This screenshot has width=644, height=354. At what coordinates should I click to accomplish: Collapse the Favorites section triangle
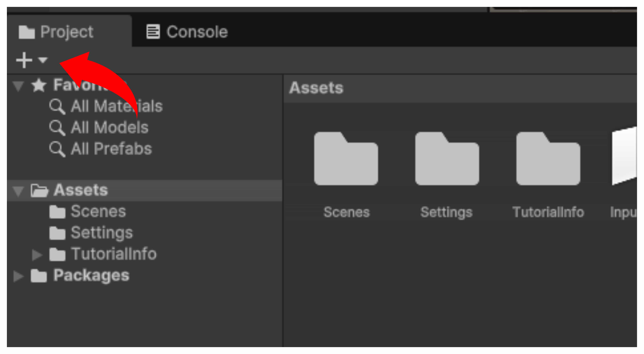click(x=18, y=86)
